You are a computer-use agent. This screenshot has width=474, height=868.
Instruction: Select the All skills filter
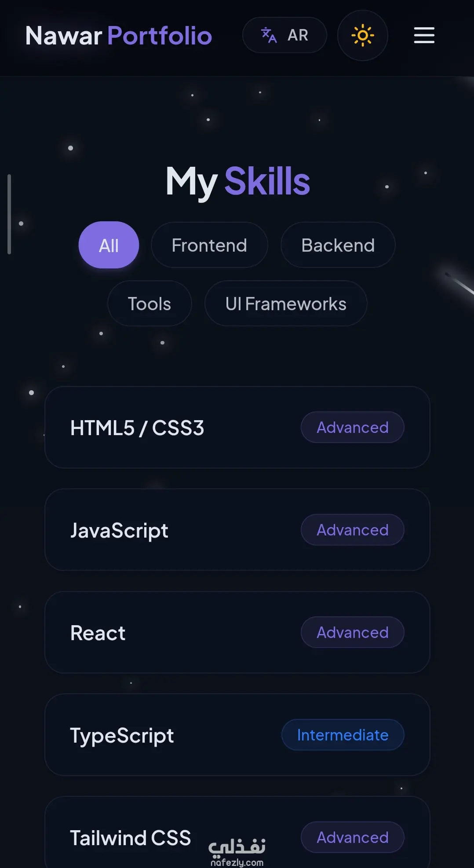[x=109, y=245]
